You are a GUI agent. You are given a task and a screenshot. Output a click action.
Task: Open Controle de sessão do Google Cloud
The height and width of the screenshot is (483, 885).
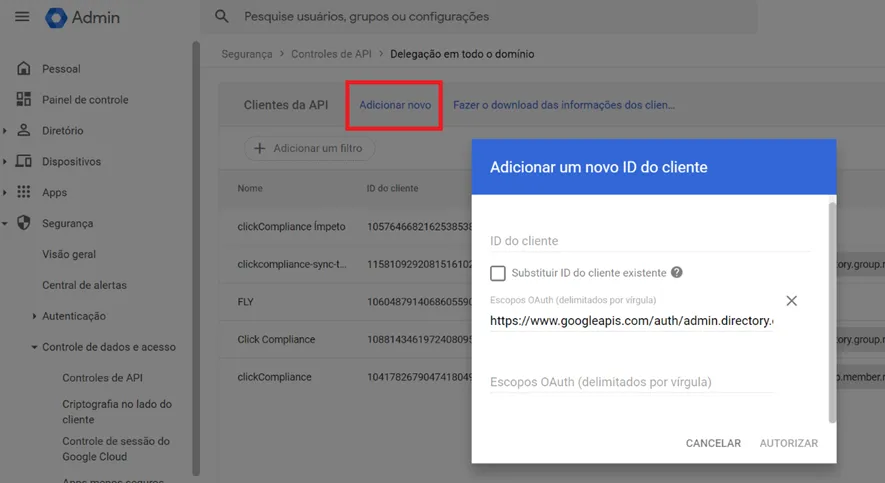pos(116,449)
